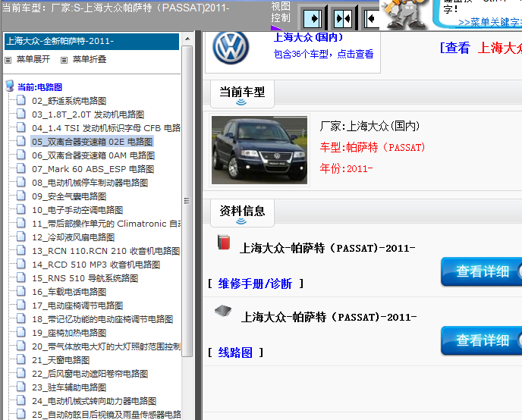Open 20_带气体放电大灯的大灯照射范围控制 entry
The height and width of the screenshot is (420, 522).
tap(106, 346)
